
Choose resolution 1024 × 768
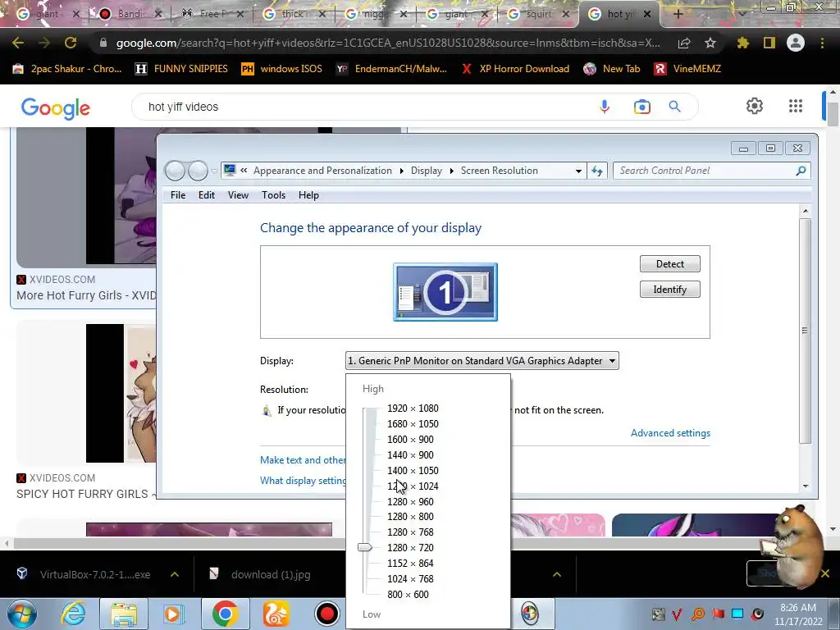(x=410, y=578)
